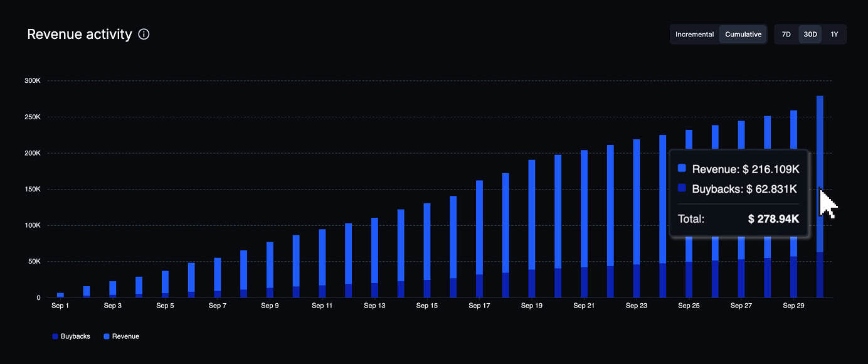Click the info icon beside Revenue activity

[144, 35]
